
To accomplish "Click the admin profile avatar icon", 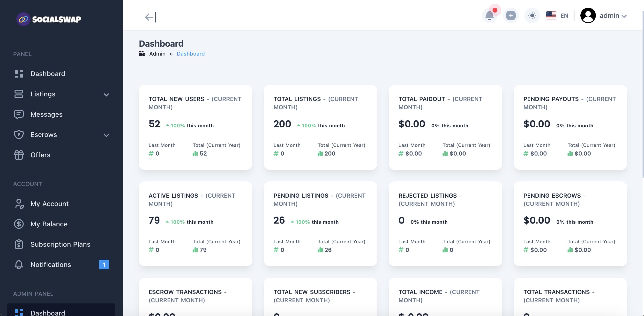I will coord(588,16).
